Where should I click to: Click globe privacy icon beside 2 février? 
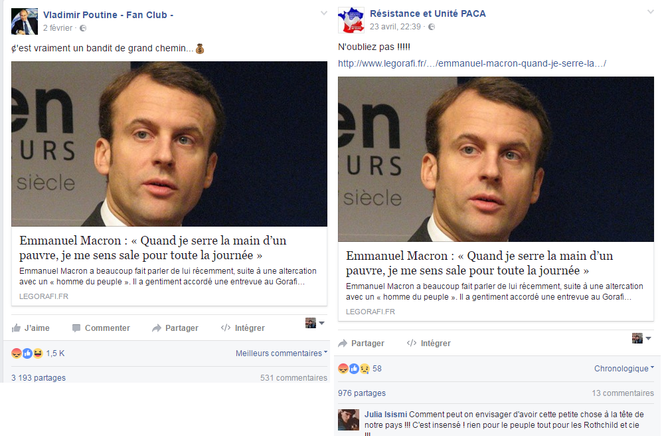pos(83,28)
